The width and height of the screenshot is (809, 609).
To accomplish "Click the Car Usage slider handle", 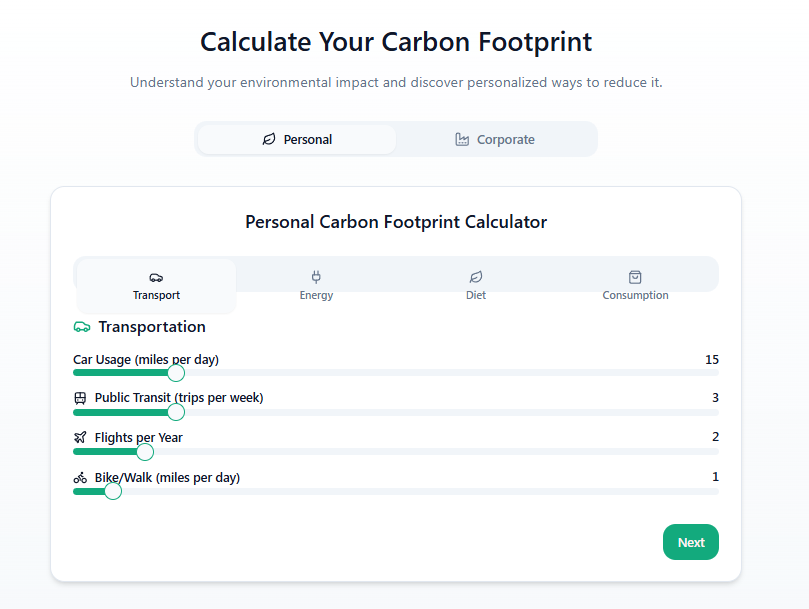I will tap(176, 373).
